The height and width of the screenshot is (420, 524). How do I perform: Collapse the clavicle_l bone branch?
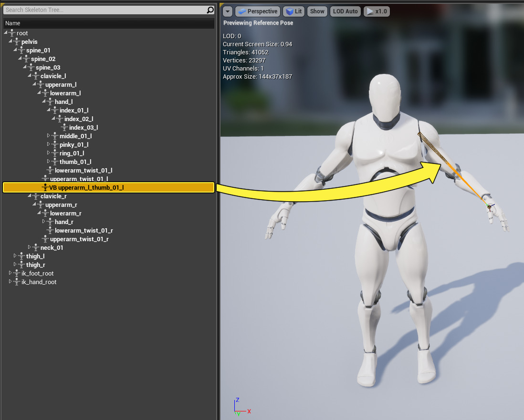coord(29,76)
